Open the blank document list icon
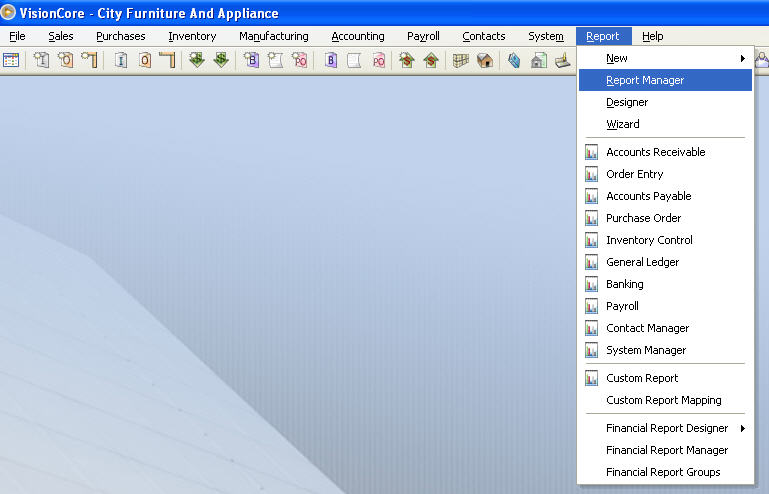 354,60
